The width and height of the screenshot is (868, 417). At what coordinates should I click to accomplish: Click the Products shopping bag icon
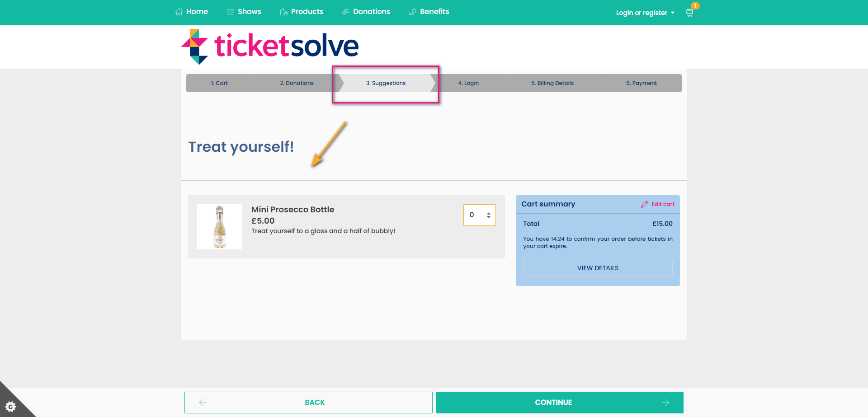coord(284,12)
